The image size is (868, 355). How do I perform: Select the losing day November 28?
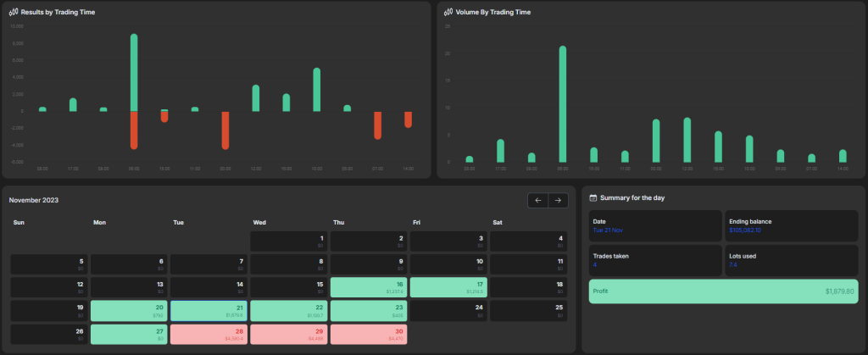(x=209, y=334)
